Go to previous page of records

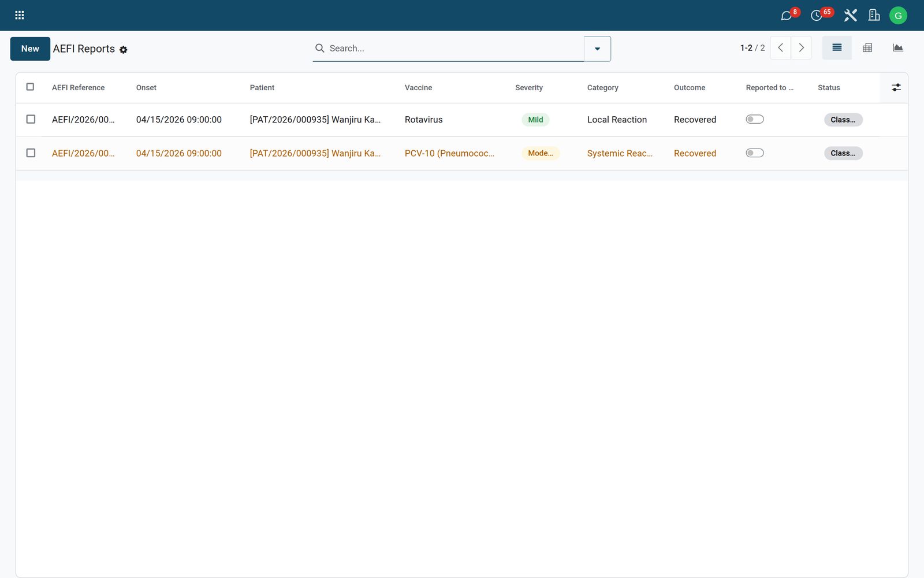click(780, 48)
